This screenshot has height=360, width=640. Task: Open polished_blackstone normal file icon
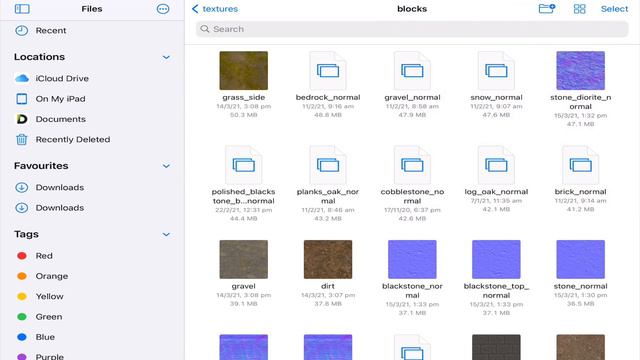pos(244,165)
